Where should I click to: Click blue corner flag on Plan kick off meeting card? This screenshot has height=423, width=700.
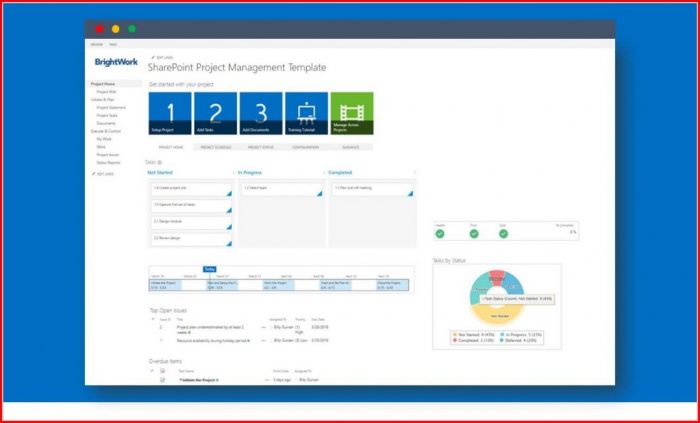point(410,193)
